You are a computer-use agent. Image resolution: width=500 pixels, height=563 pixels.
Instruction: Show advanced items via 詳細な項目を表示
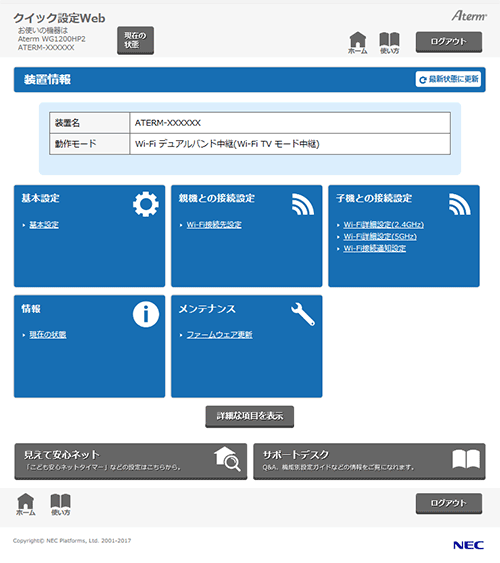point(249,416)
